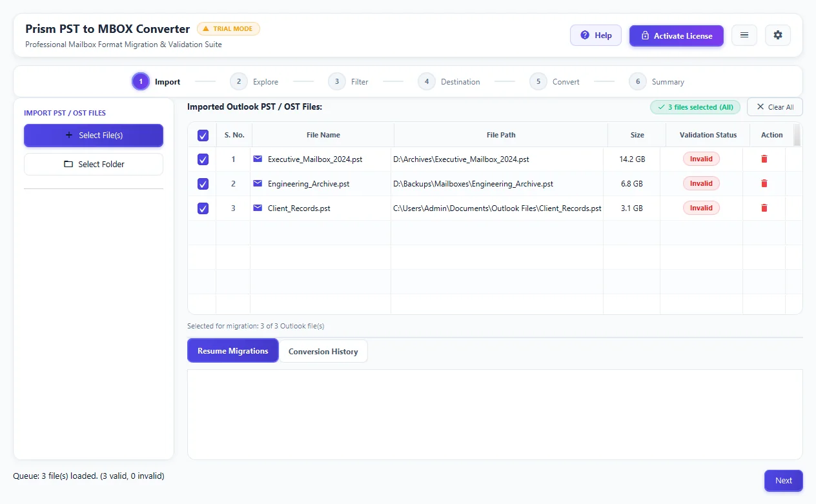Viewport: 816px width, 504px height.
Task: Sort by Size column header
Action: 637,135
